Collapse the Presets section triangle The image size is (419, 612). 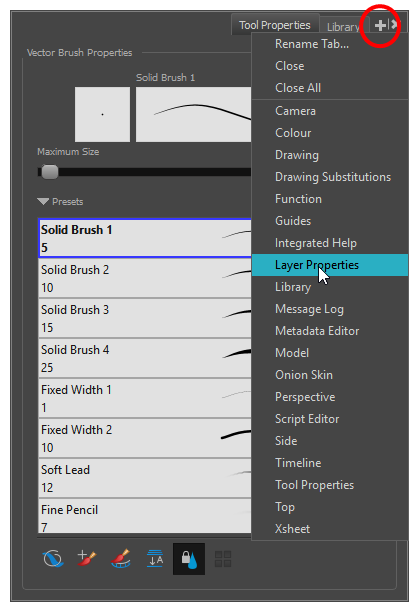[43, 201]
